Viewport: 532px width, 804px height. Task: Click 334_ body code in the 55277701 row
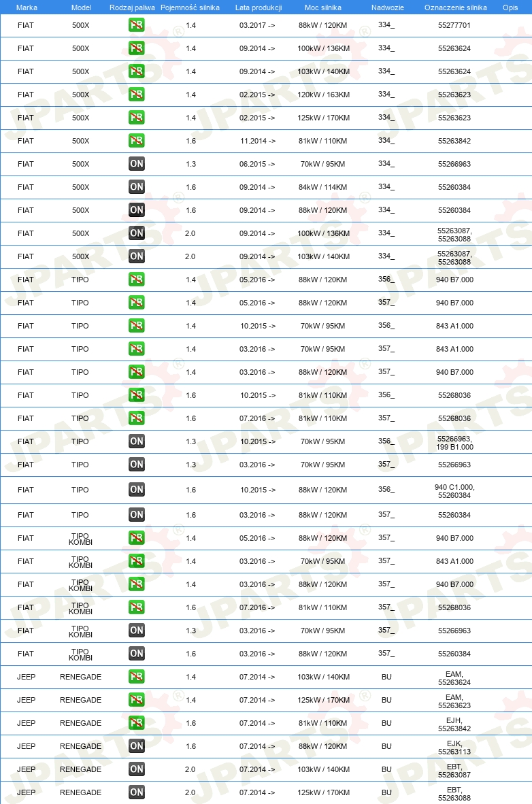tap(386, 24)
